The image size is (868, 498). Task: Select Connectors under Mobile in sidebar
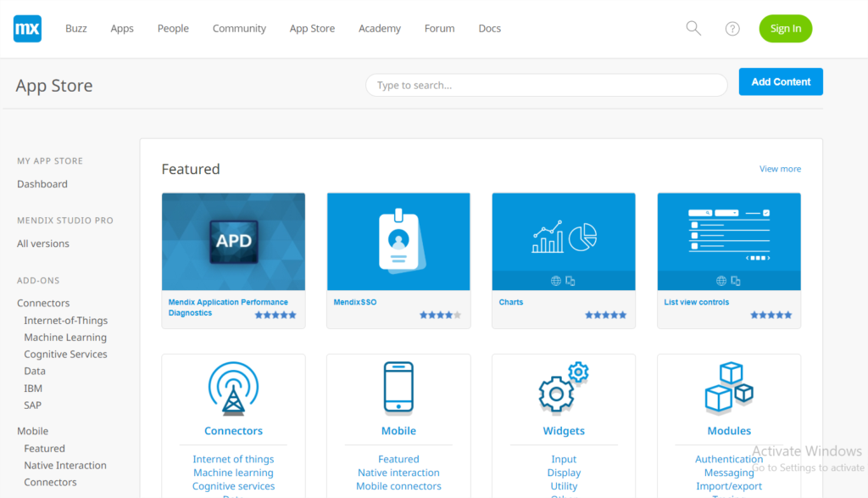[50, 482]
